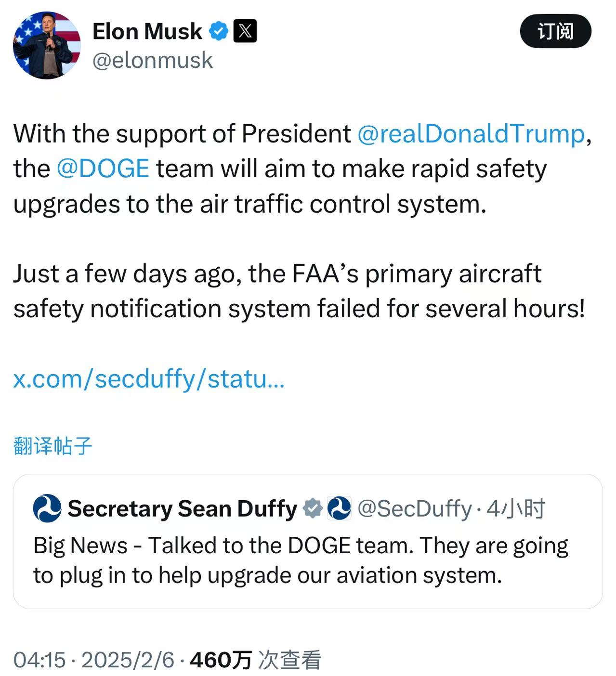Open the @DOGE mention link
Image resolution: width=616 pixels, height=676 pixels.
tap(103, 169)
